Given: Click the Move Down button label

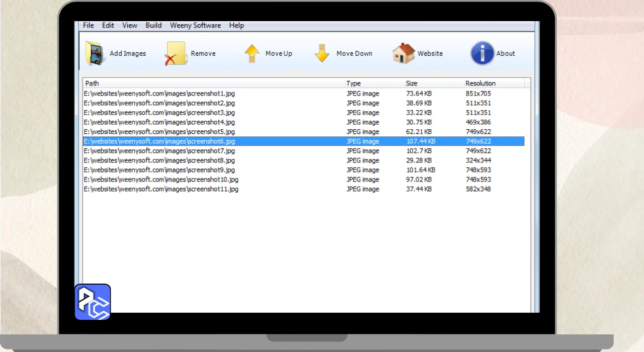Looking at the screenshot, I should [354, 53].
